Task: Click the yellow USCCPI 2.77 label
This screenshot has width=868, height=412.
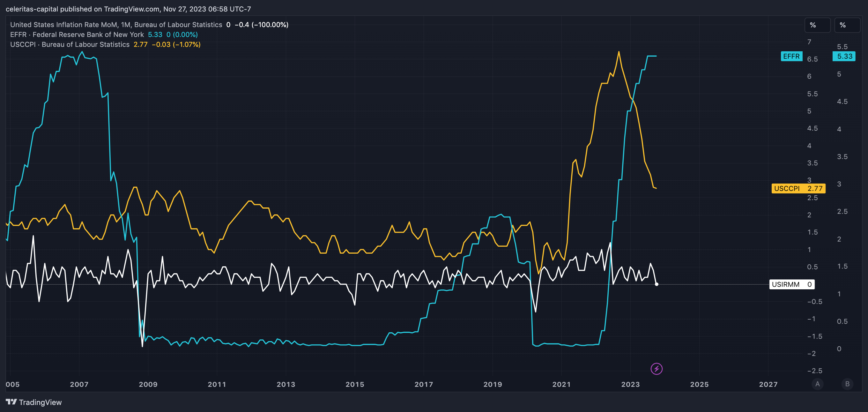Action: tap(798, 188)
